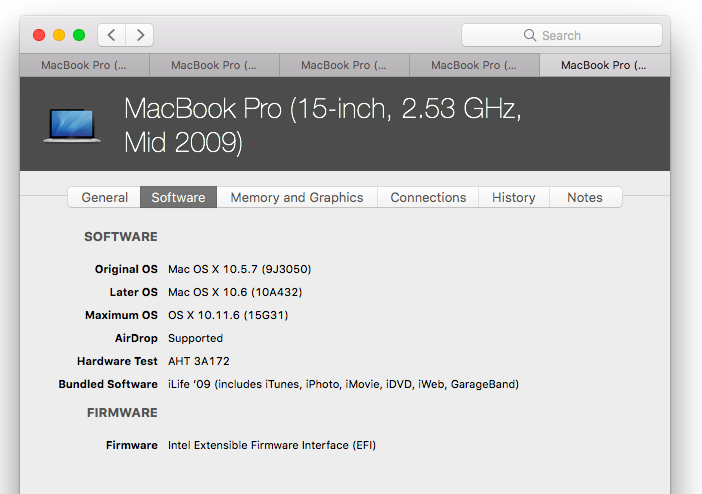702x494 pixels.
Task: Switch to the second MacBook Pro window tab
Action: click(x=214, y=65)
